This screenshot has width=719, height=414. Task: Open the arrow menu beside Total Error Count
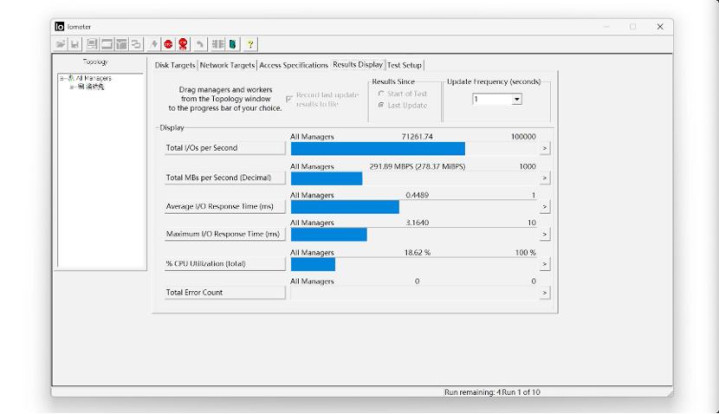coord(545,293)
